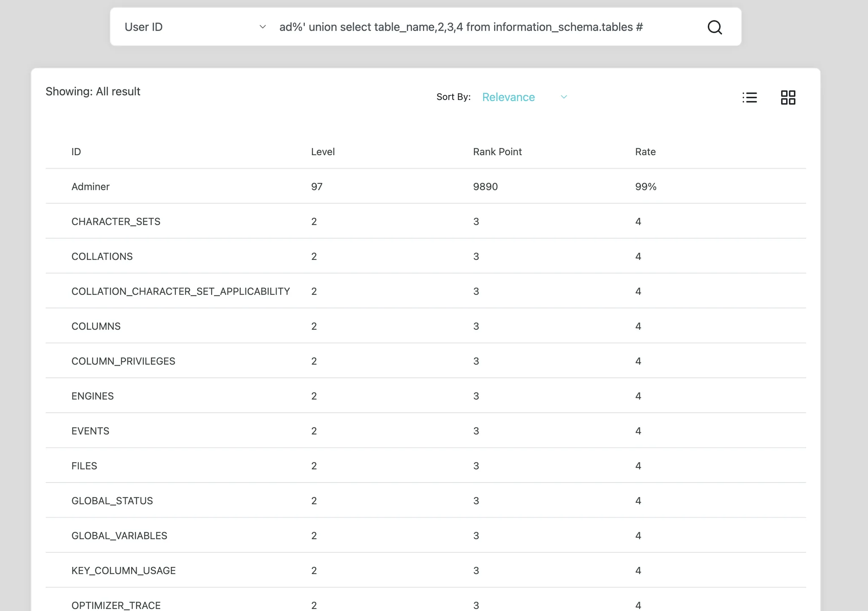Select the COLLATIONS entry
The image size is (868, 611).
[x=102, y=257]
